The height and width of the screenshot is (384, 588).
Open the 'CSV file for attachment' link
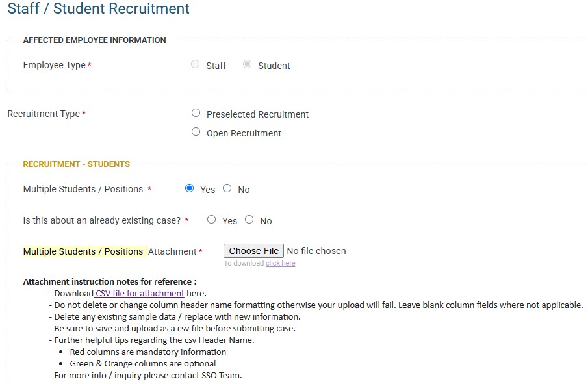(x=140, y=294)
